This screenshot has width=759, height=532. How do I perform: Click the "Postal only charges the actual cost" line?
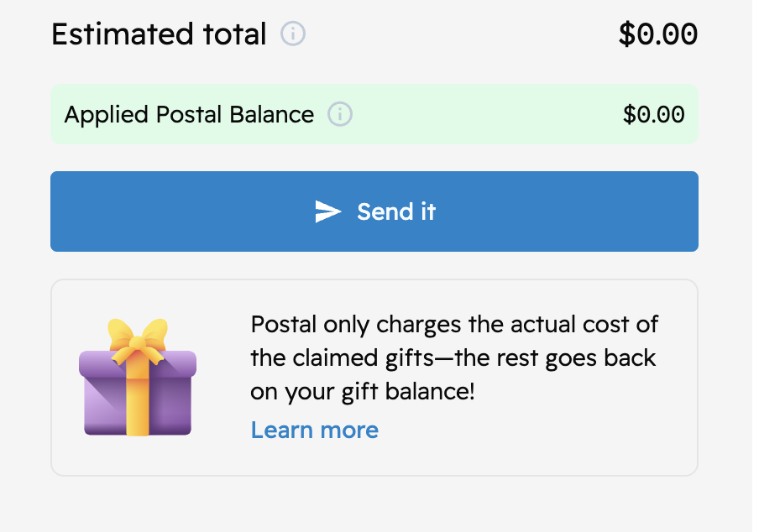[x=454, y=325]
